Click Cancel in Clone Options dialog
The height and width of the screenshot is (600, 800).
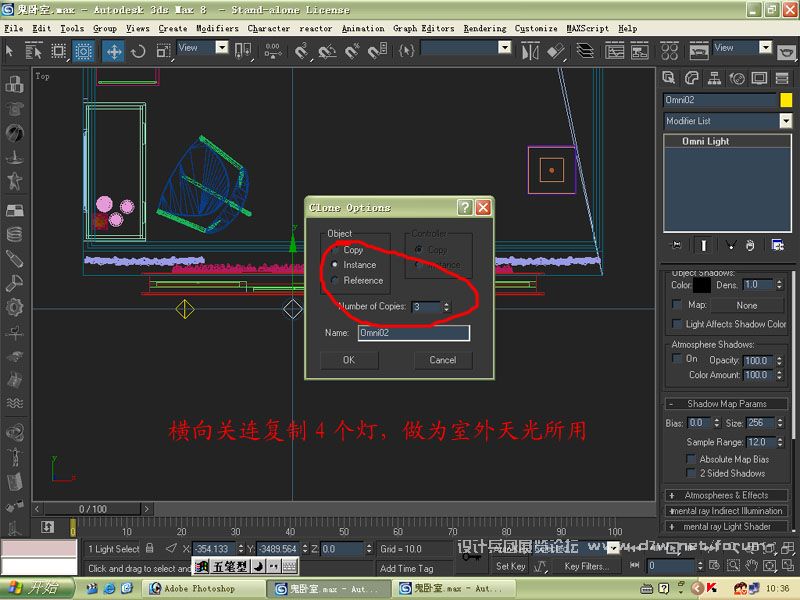point(442,360)
